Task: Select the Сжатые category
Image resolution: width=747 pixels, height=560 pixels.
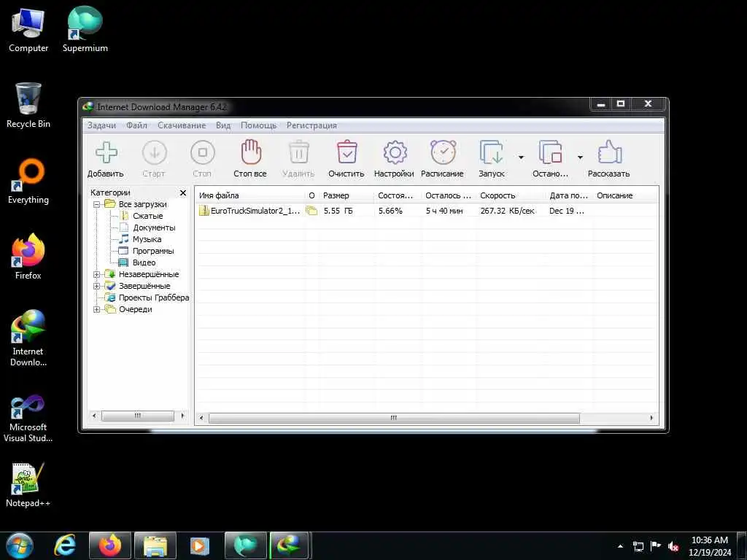Action: (147, 216)
